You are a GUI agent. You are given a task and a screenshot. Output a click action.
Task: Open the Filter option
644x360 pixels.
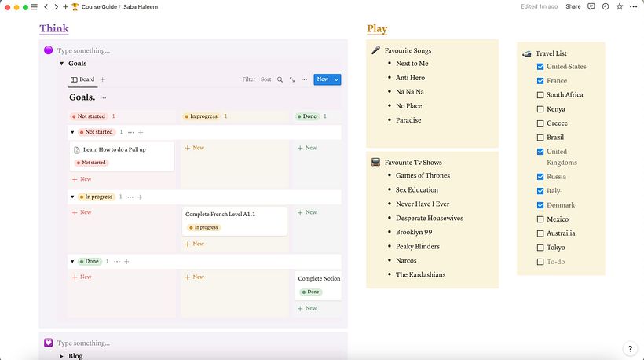[248, 79]
